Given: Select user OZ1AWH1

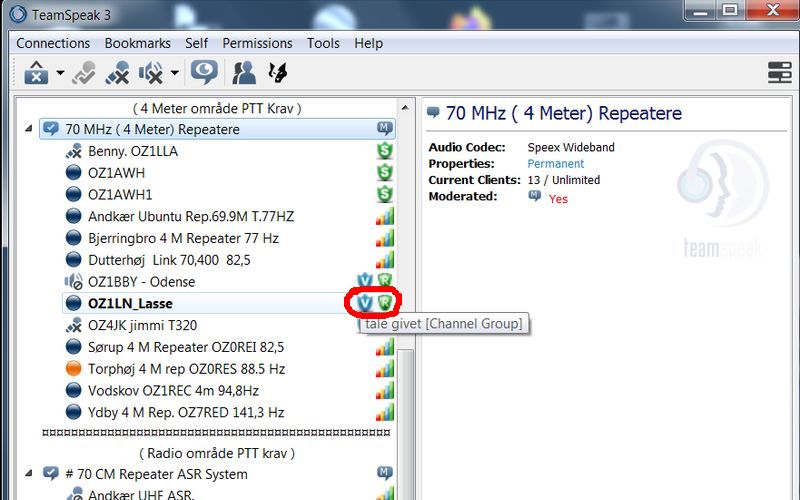Looking at the screenshot, I should click(x=120, y=194).
